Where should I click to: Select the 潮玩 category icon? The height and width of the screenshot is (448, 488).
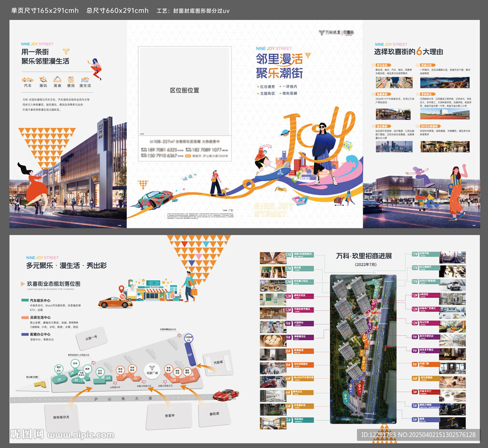[x=43, y=80]
